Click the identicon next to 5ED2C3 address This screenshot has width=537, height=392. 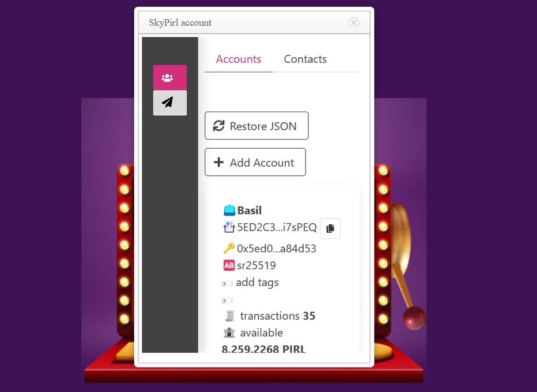[229, 227]
